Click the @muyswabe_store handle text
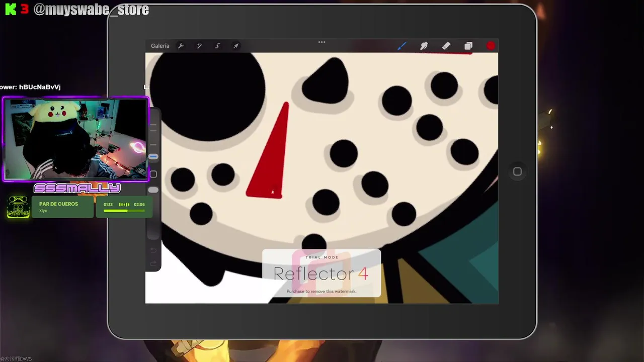This screenshot has width=644, height=362. (x=91, y=10)
